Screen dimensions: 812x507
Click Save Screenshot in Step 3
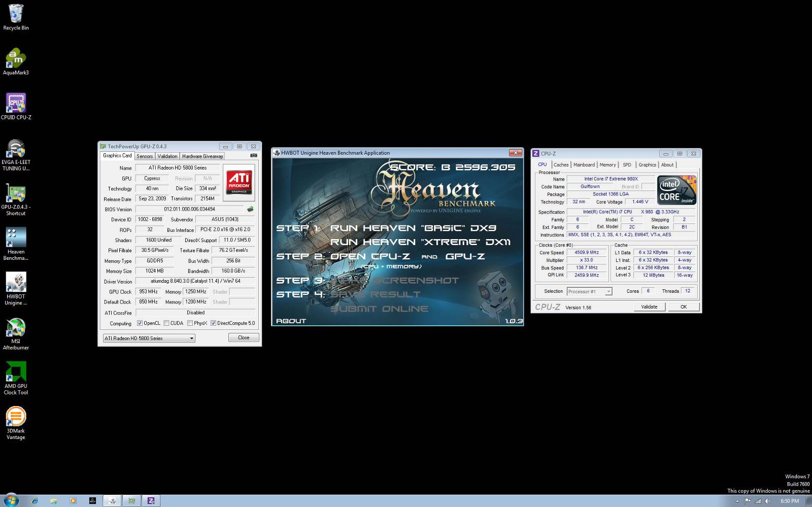click(x=394, y=280)
